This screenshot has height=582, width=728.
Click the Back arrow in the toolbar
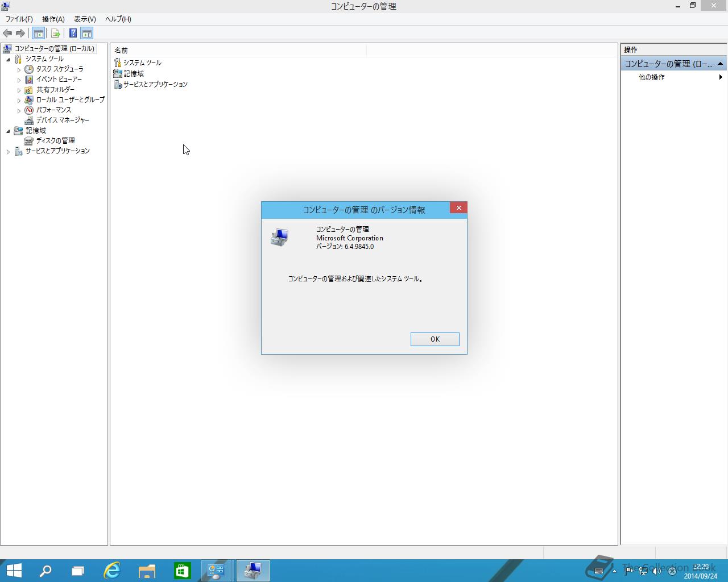pyautogui.click(x=7, y=34)
